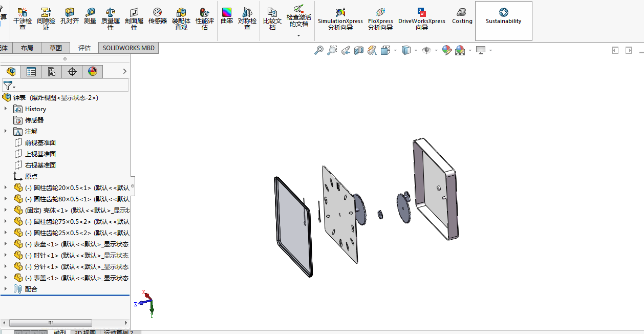This screenshot has width=644, height=334.
Task: Switch to the SOLIDWORKS MBD tab
Action: (x=128, y=48)
